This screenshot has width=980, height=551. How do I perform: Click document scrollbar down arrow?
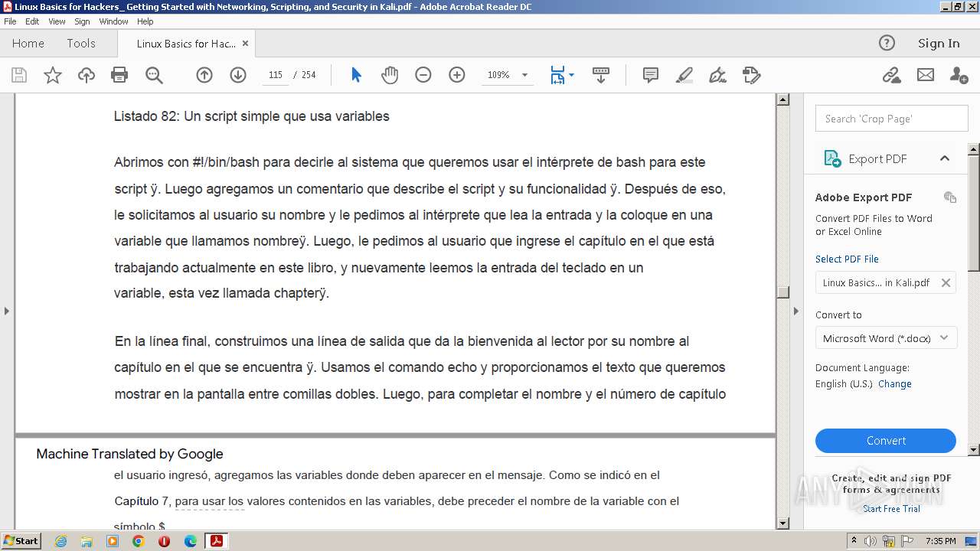pyautogui.click(x=782, y=523)
